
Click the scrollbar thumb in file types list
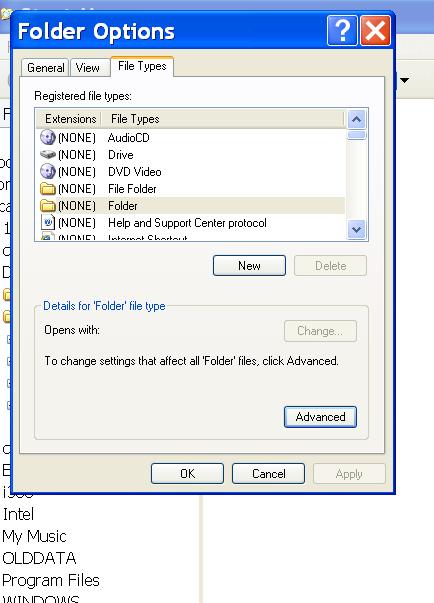pyautogui.click(x=356, y=135)
